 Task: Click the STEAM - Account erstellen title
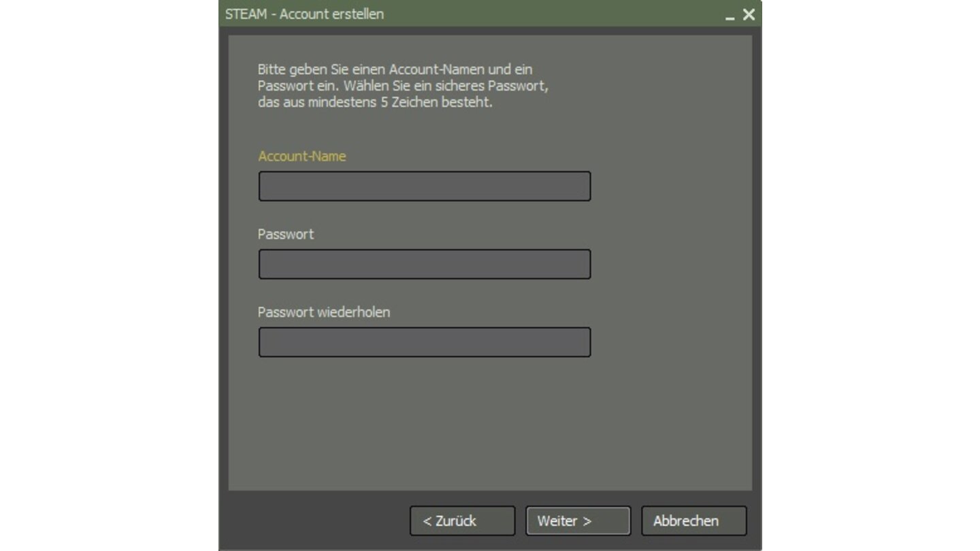click(x=304, y=14)
